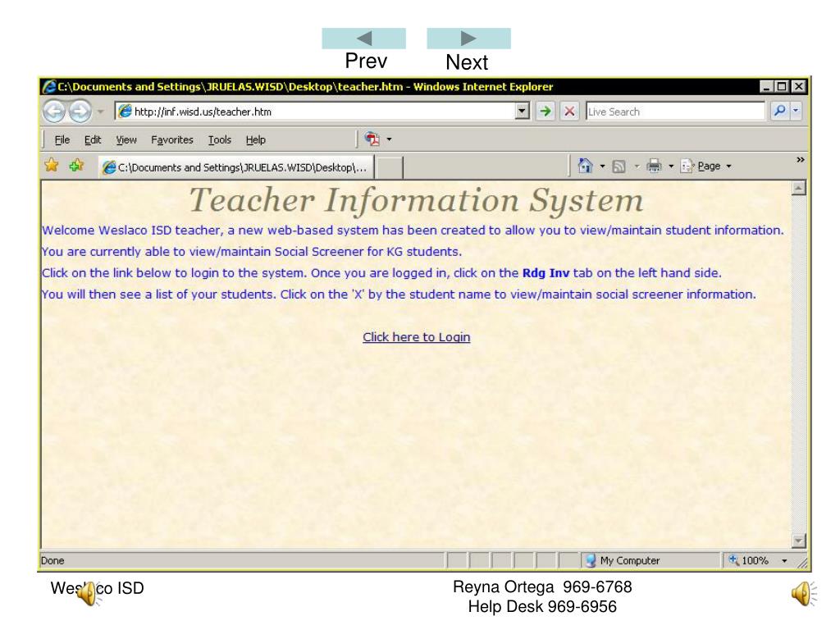
Task: Click the page icon in the address bar
Action: (125, 111)
